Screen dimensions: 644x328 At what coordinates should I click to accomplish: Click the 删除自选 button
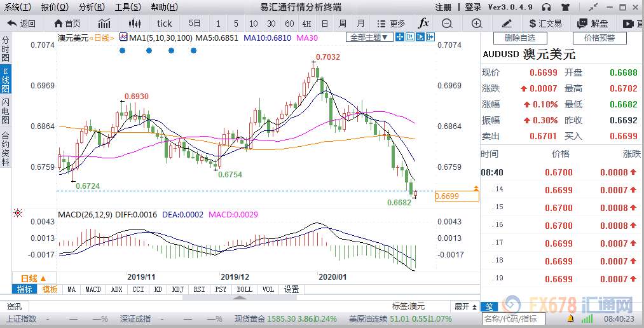(x=519, y=38)
